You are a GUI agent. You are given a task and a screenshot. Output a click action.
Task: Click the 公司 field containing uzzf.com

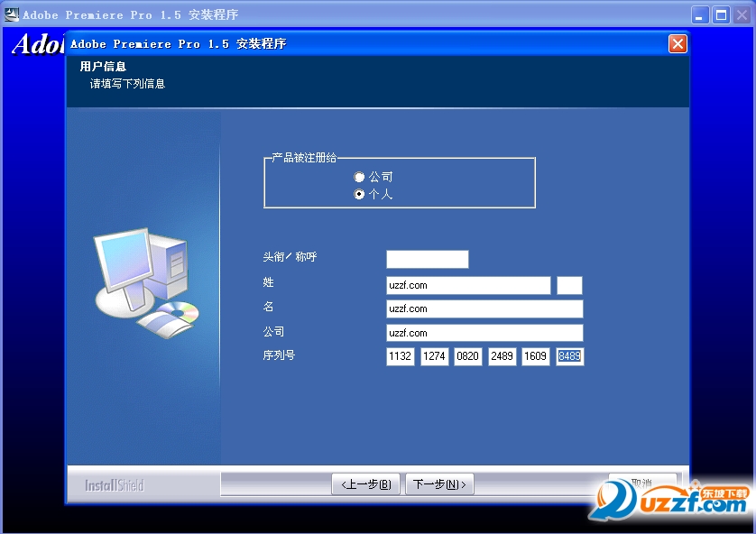(x=484, y=333)
